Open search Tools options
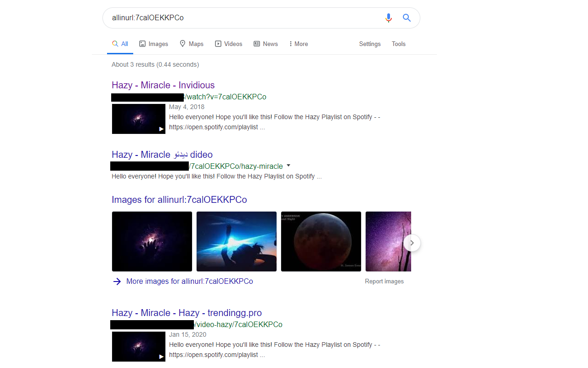Screen dimensions: 588x368 (x=399, y=44)
